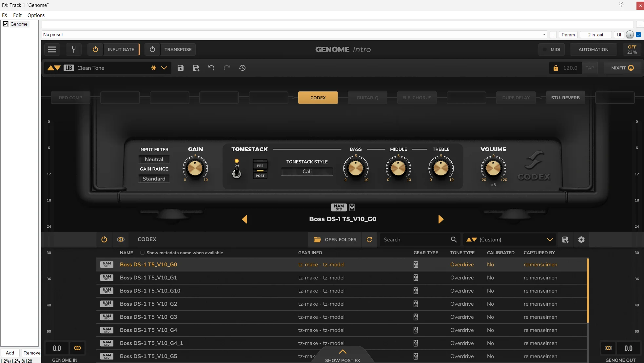Open the preset history clock icon

point(242,68)
